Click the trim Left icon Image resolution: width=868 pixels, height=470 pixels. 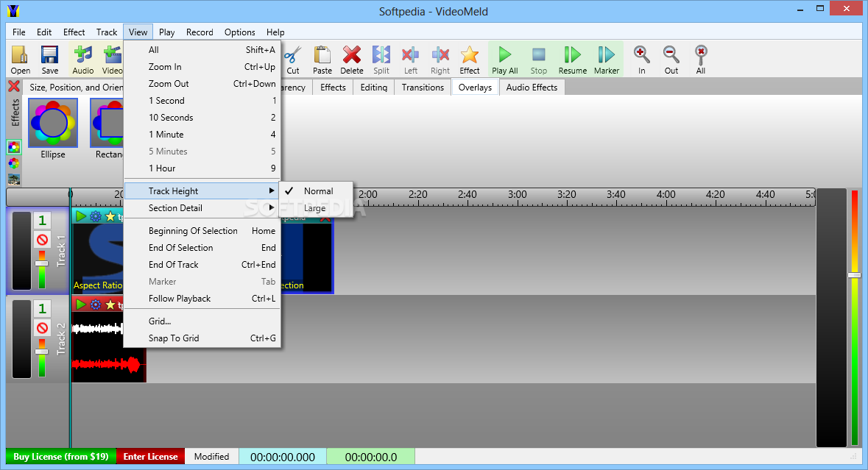coord(410,60)
